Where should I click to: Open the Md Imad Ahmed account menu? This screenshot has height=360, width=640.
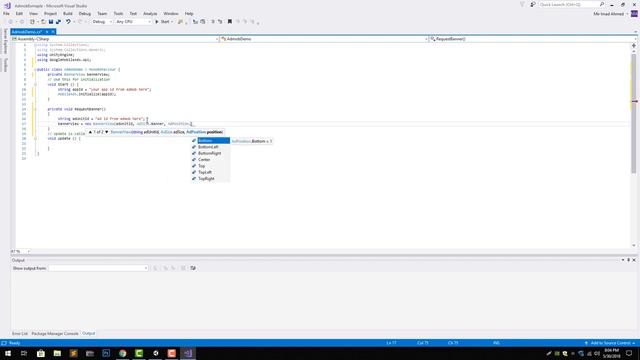click(x=611, y=14)
